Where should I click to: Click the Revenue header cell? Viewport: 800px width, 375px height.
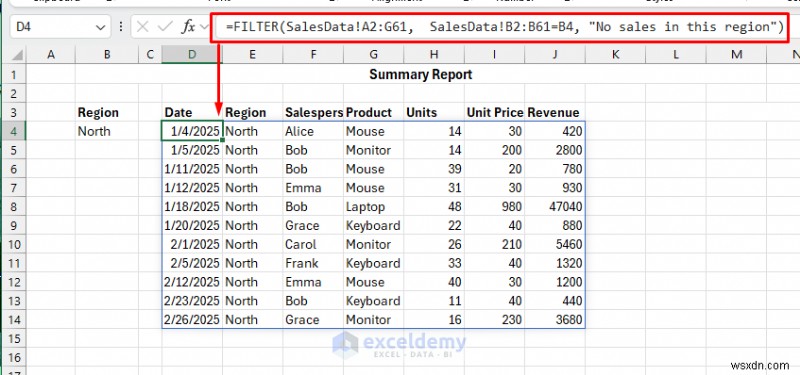coord(555,112)
